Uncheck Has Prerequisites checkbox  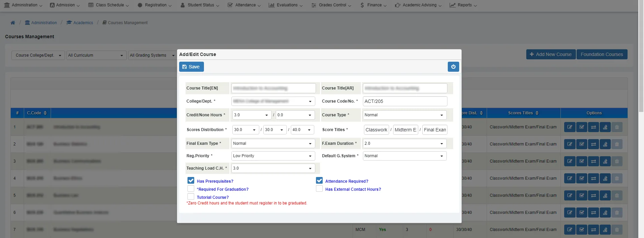191,180
